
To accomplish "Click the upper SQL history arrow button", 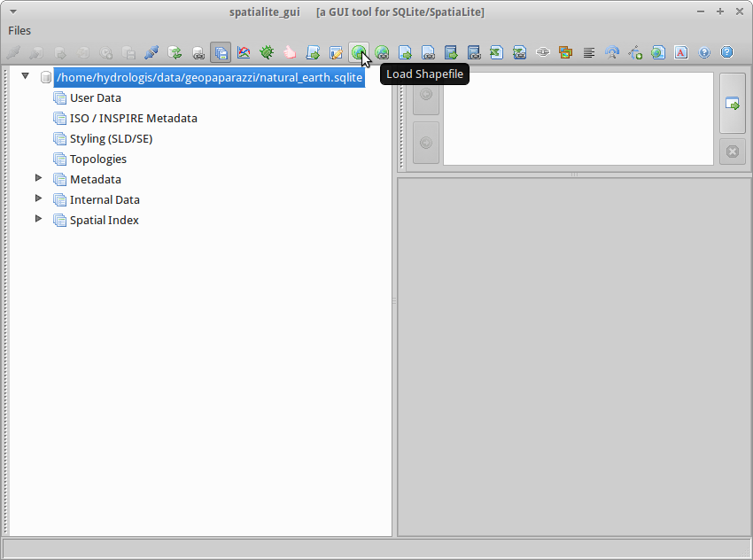I will coord(426,94).
